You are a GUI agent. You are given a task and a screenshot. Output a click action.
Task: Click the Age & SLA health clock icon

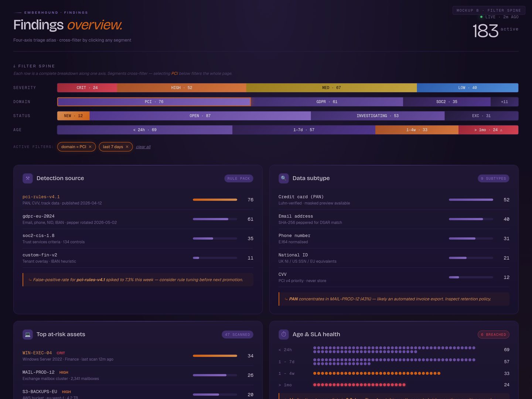point(284,334)
